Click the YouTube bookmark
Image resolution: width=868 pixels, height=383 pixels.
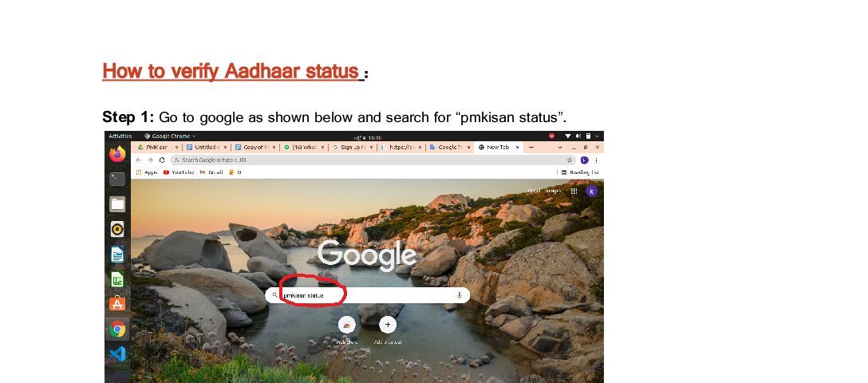click(178, 172)
